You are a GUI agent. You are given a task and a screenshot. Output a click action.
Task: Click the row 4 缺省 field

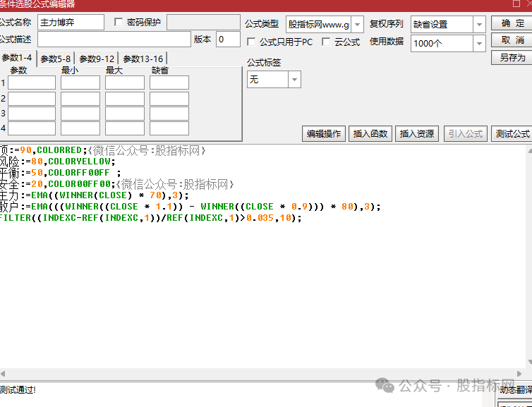click(169, 128)
